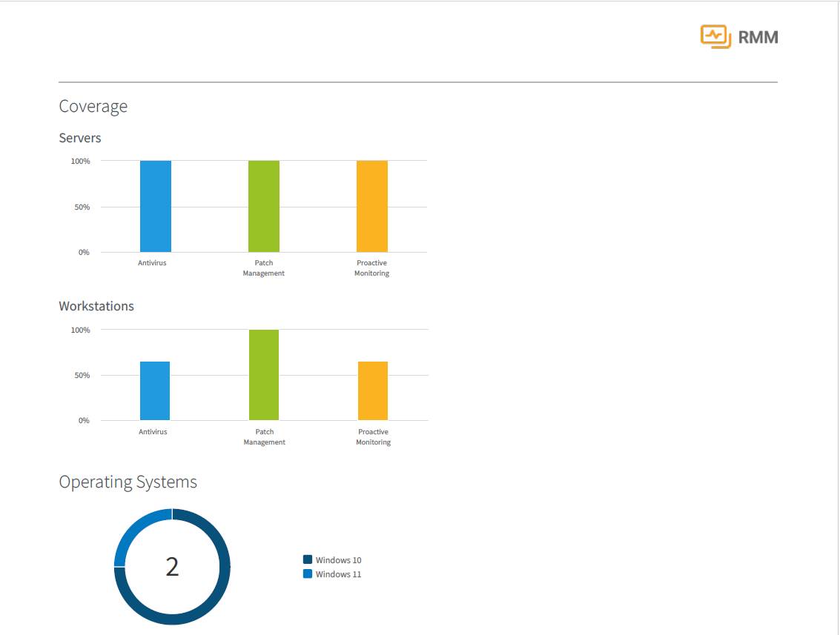Select the Servers Proactive Monitoring orange bar
Image resolution: width=840 pixels, height=635 pixels.
coord(372,207)
